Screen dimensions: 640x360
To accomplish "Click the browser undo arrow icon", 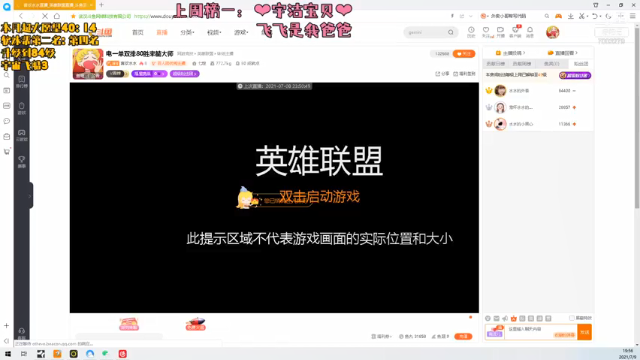I will (x=595, y=16).
